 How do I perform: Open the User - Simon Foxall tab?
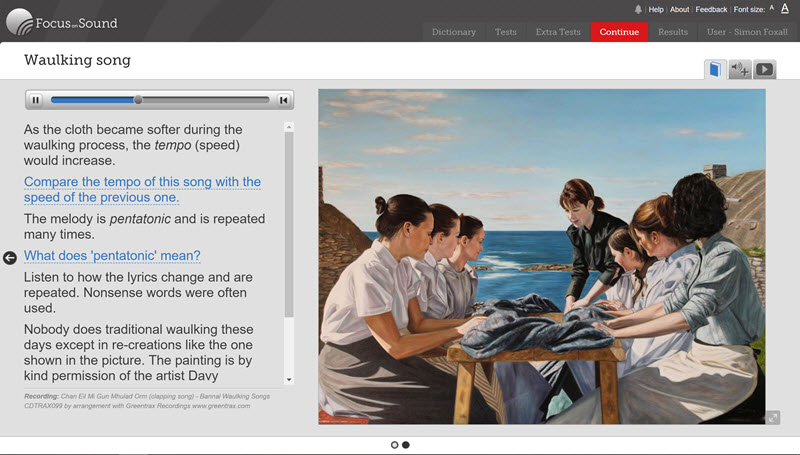747,32
